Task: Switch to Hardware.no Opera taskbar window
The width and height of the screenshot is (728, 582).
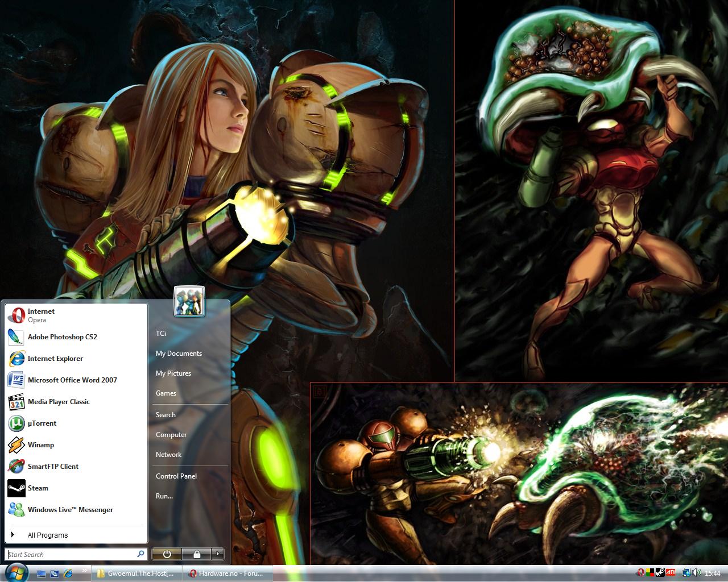Action: coord(227,573)
